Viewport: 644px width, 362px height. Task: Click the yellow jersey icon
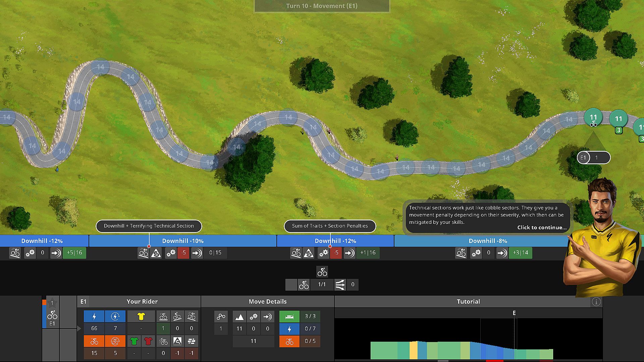141,316
